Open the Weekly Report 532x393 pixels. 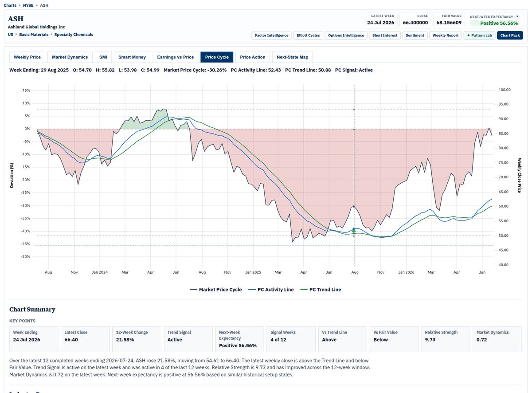[x=446, y=35]
